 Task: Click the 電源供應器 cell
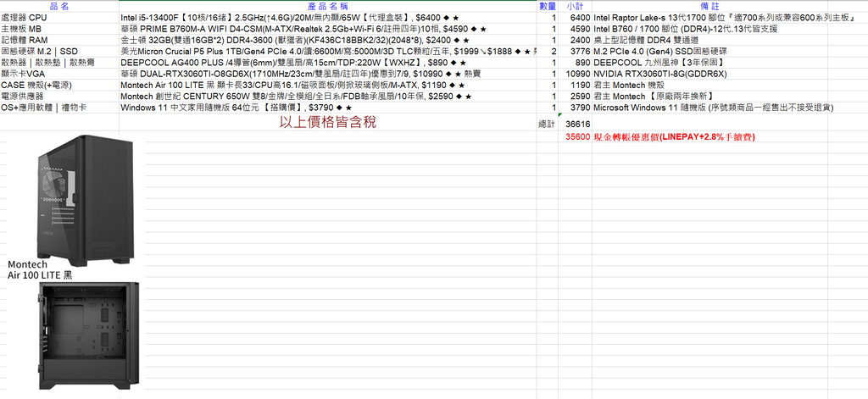(59, 97)
